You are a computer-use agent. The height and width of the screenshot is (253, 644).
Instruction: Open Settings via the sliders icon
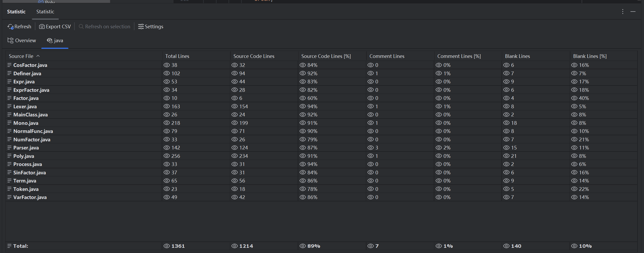141,27
